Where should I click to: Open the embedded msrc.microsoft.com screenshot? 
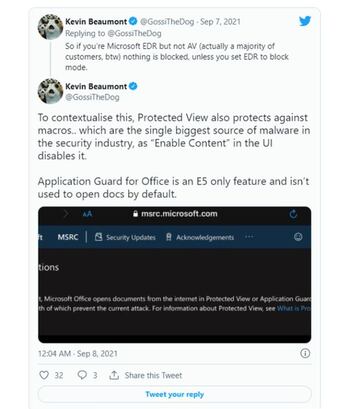(x=174, y=275)
